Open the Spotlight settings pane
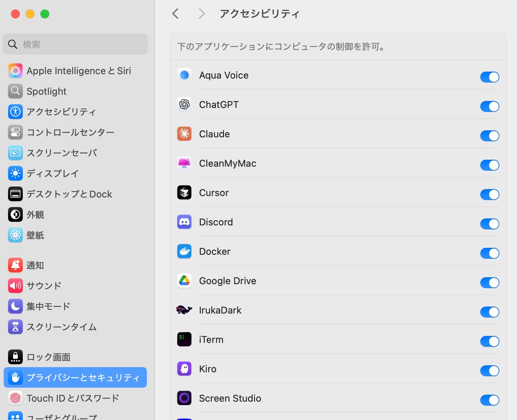This screenshot has width=517, height=420. (x=75, y=91)
